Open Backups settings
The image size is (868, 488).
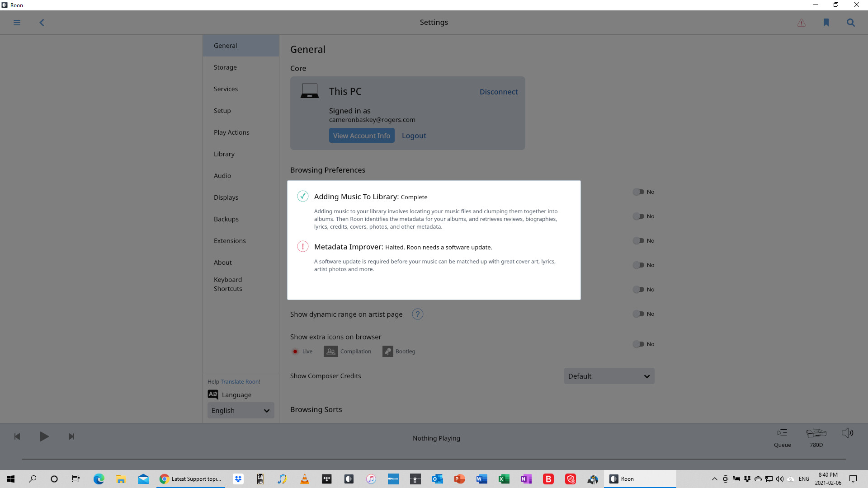tap(241, 219)
